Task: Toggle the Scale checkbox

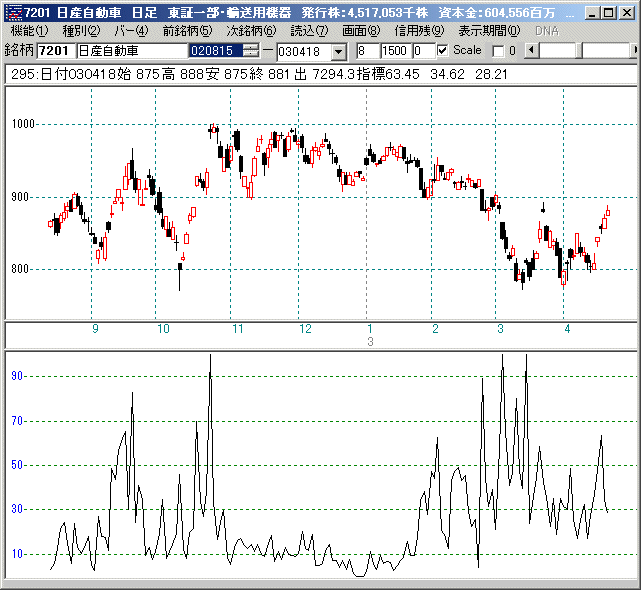Action: click(x=442, y=51)
